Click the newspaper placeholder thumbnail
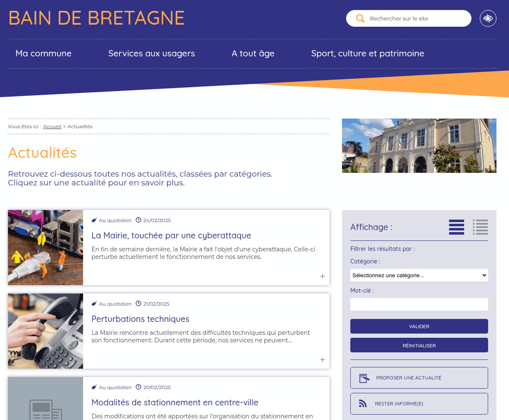 (x=46, y=399)
